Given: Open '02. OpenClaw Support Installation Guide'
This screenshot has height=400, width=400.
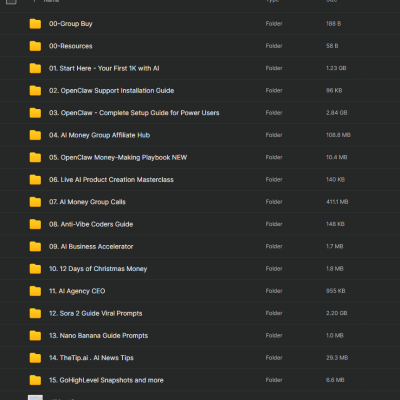Looking at the screenshot, I should (111, 91).
